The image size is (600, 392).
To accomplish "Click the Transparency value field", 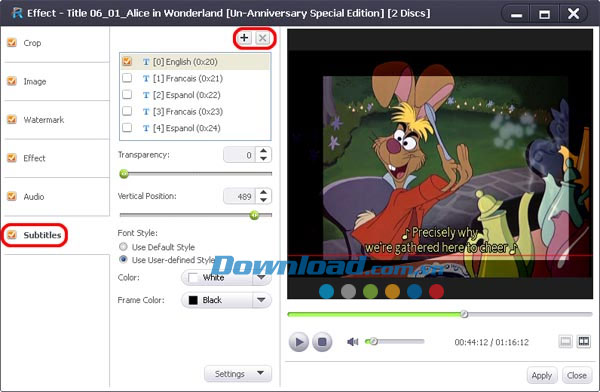I will [x=241, y=155].
